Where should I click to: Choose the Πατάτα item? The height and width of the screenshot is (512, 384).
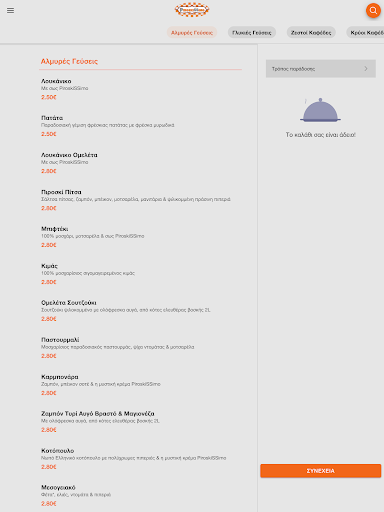140,126
